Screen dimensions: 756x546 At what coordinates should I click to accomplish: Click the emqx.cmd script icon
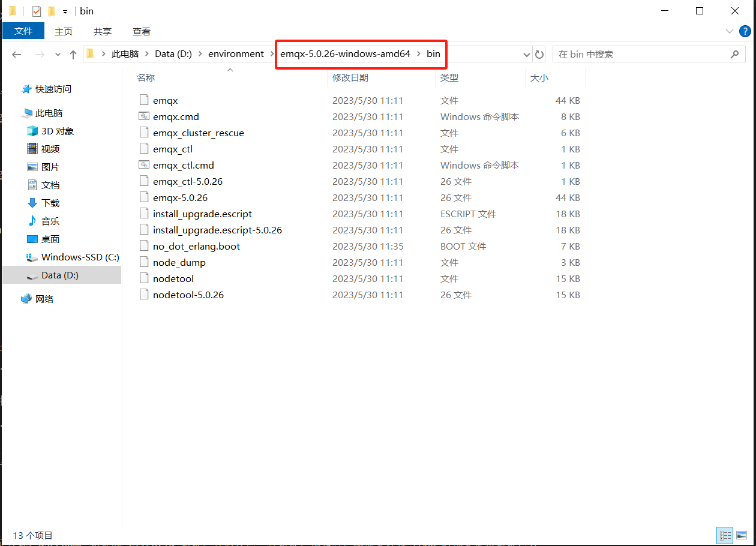[143, 116]
